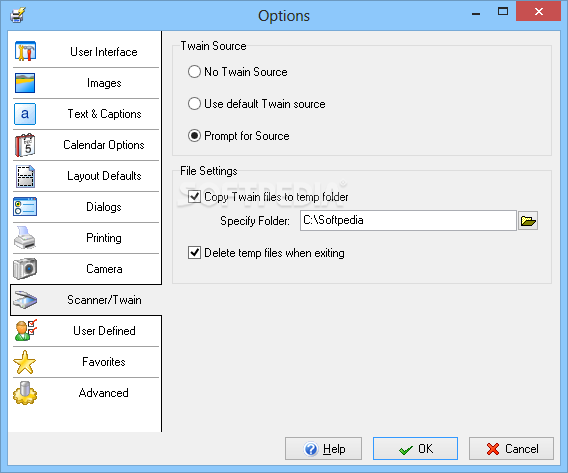Select the Camera icon in sidebar

25,269
